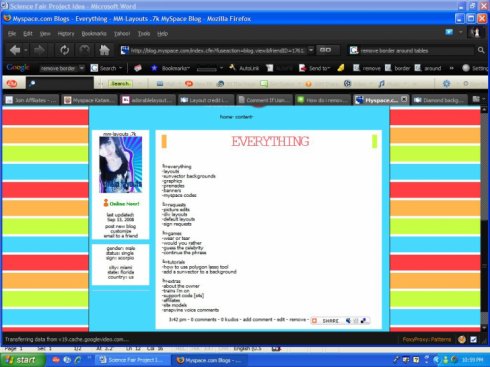This screenshot has width=490, height=367.
Task: Click the 'home' link at page top
Action: click(x=226, y=117)
